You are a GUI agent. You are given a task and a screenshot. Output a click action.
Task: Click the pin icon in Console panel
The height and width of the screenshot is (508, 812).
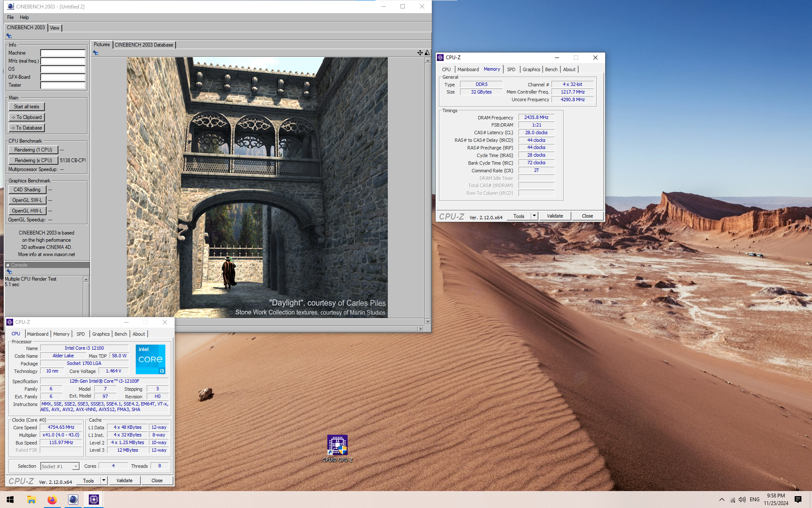(9, 272)
